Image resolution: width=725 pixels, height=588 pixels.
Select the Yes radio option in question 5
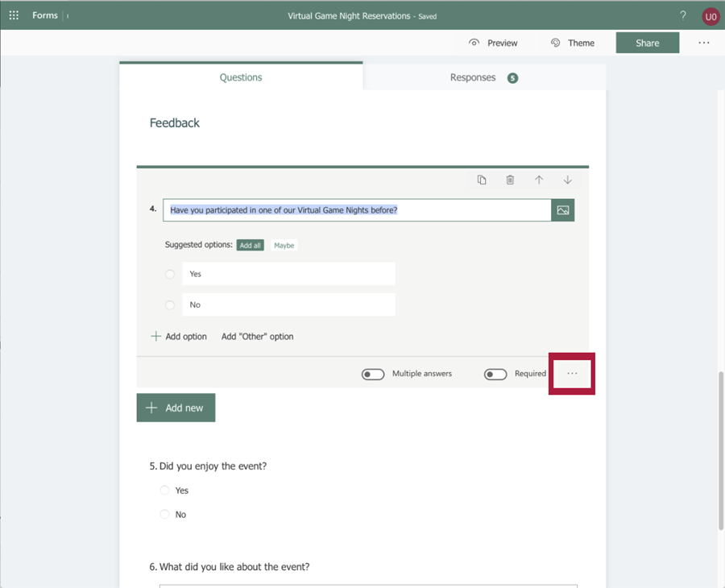click(x=164, y=491)
